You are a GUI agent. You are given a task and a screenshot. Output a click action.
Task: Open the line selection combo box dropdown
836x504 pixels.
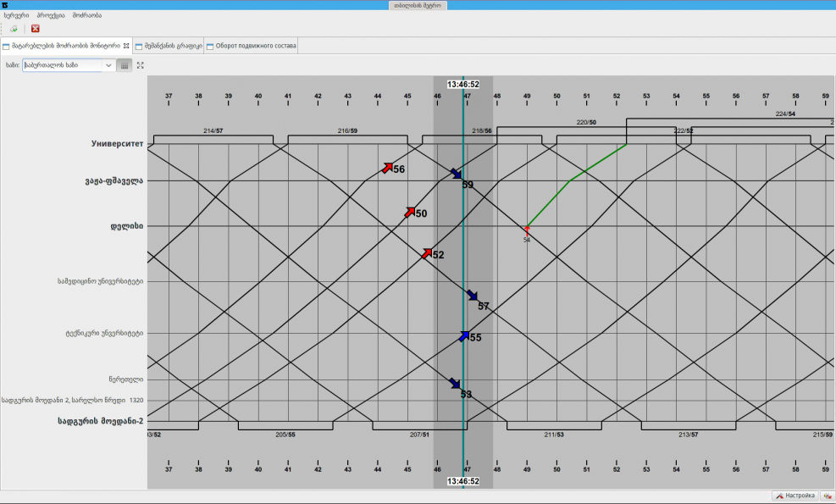coord(108,65)
